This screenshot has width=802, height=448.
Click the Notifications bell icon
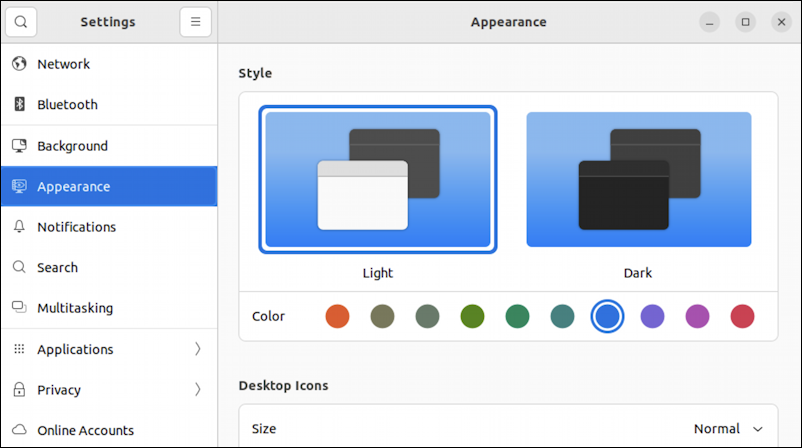(19, 227)
